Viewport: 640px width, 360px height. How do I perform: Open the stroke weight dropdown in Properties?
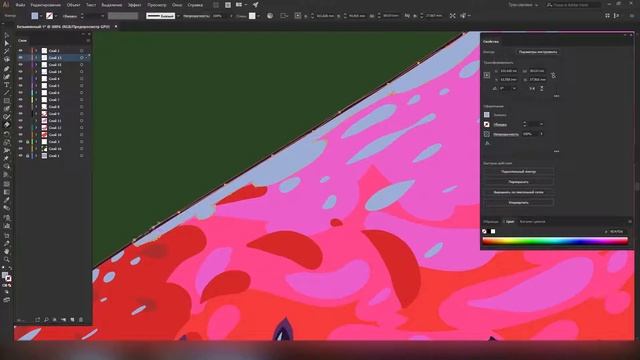[x=542, y=124]
